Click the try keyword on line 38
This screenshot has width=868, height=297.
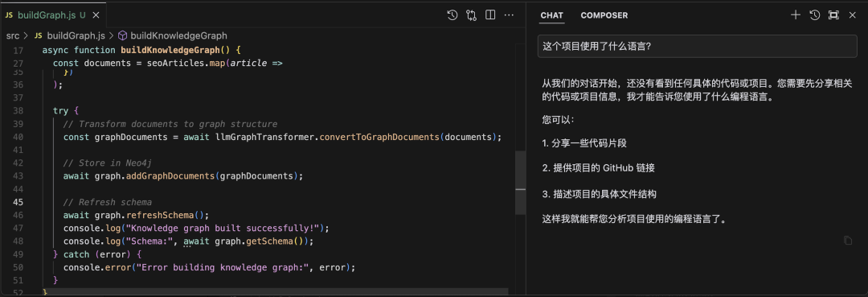[60, 110]
